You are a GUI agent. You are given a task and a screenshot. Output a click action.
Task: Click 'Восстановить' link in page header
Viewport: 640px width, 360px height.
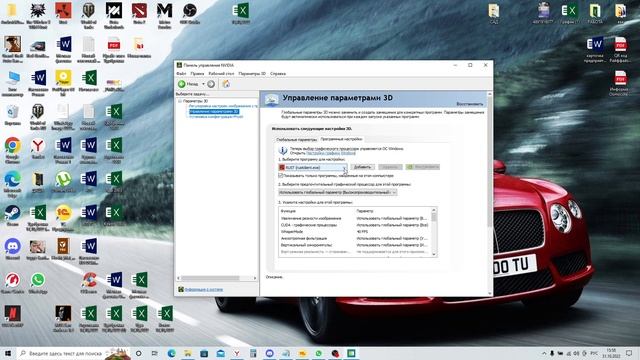pyautogui.click(x=469, y=104)
